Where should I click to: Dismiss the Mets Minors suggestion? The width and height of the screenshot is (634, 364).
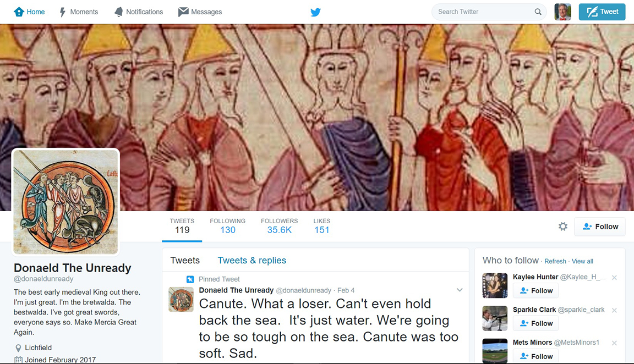tap(614, 343)
